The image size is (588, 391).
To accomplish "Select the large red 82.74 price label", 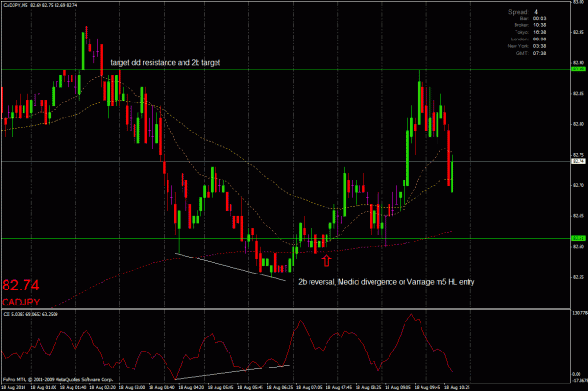I will click(21, 286).
